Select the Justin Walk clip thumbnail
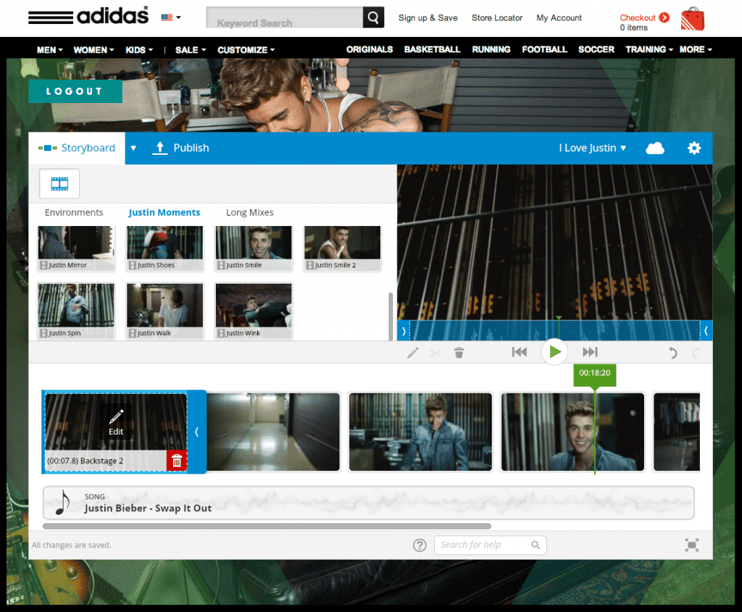Screen dimensions: 742x612 165,310
